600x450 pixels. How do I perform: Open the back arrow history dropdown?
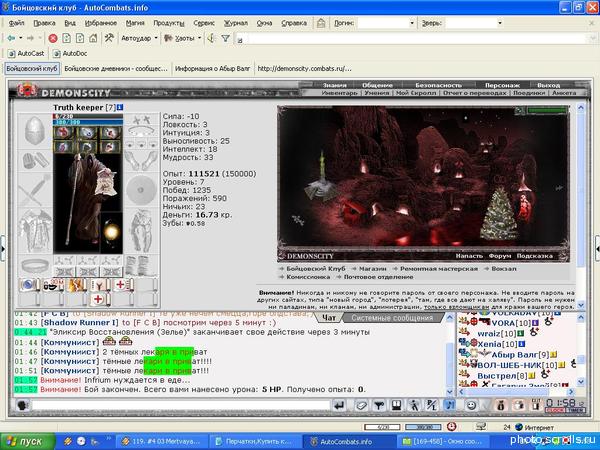click(x=21, y=38)
